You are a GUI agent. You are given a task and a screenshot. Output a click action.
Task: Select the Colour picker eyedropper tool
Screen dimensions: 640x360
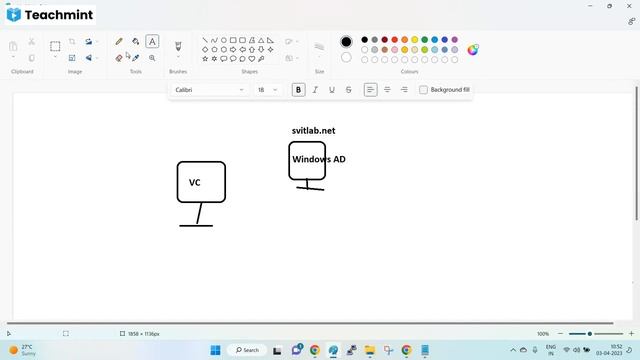click(x=136, y=58)
